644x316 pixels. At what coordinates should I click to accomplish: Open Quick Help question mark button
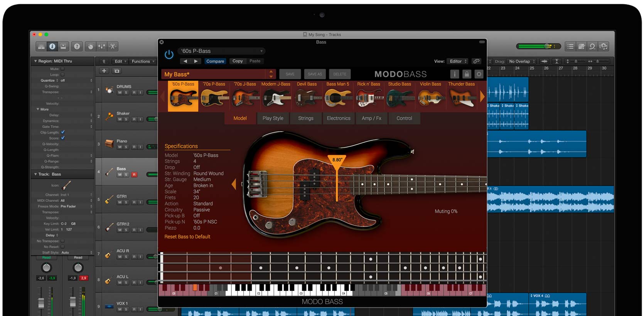(x=77, y=47)
